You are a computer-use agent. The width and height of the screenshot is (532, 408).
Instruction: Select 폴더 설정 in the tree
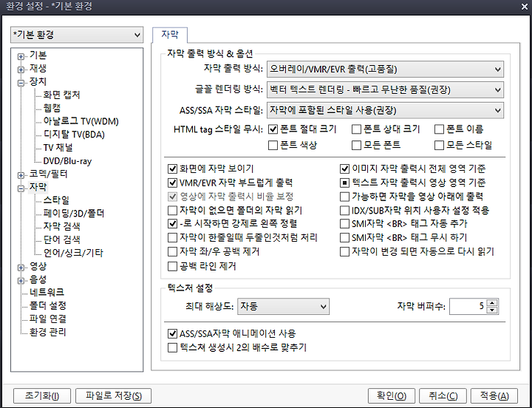[48, 305]
